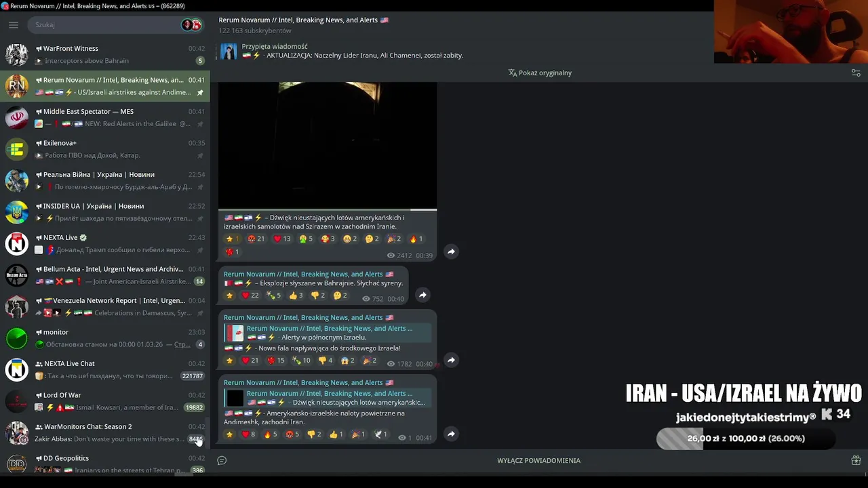The height and width of the screenshot is (488, 868).
Task: Open NEXTA Live verified channel
Action: [105, 243]
